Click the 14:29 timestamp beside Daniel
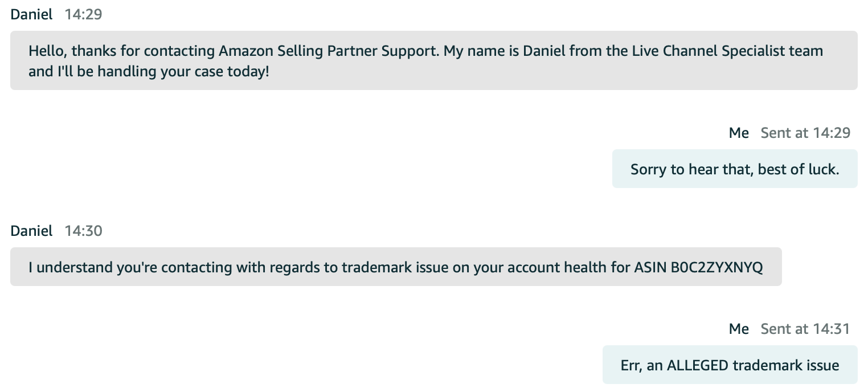868x392 pixels. [83, 15]
